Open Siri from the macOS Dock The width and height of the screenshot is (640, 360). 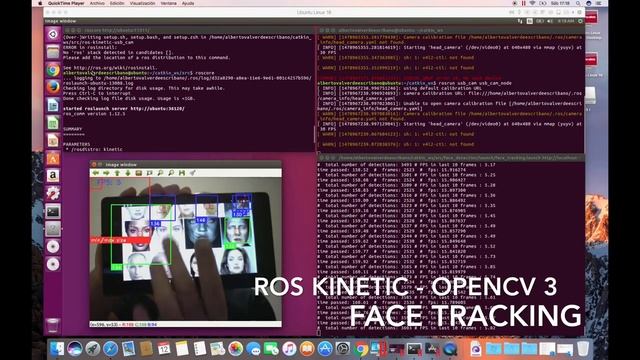pyautogui.click(x=75, y=349)
